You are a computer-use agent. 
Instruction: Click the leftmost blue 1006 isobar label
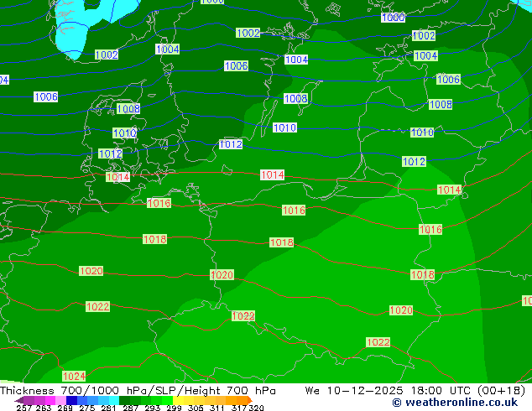(x=46, y=96)
